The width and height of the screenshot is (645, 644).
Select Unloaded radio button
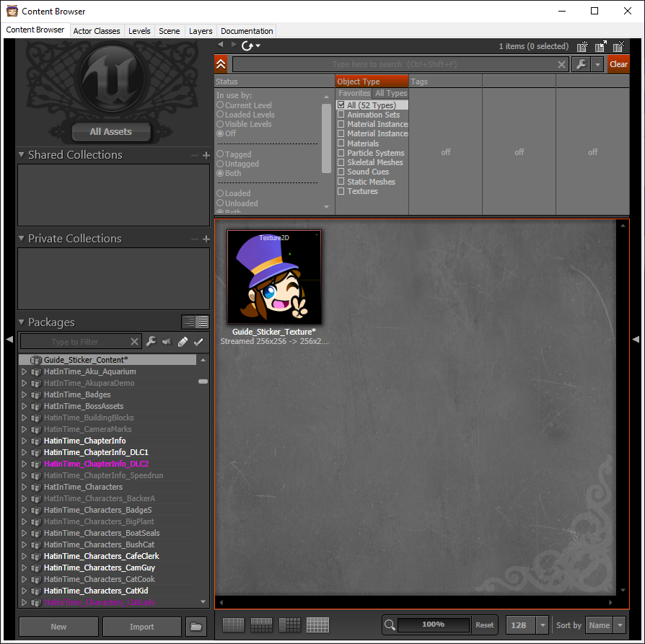(x=220, y=203)
